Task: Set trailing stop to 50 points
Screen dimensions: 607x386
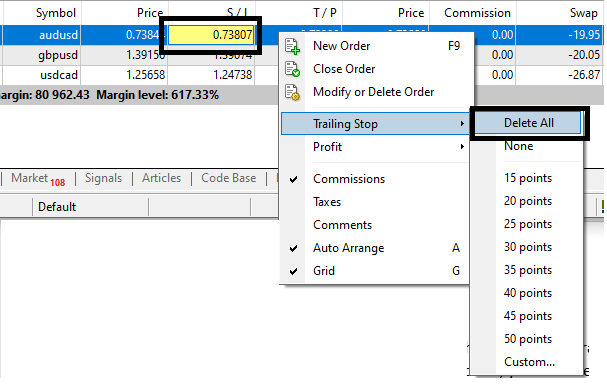Action: 527,339
